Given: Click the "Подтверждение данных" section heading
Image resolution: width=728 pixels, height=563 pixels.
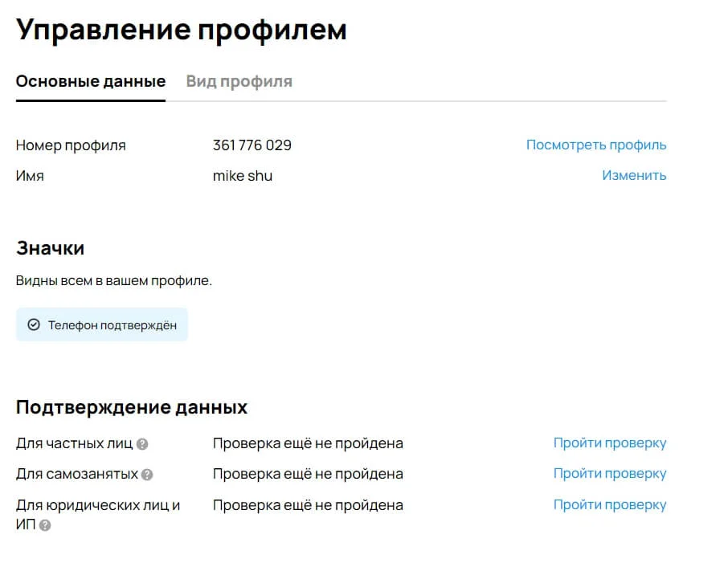Looking at the screenshot, I should coord(132,407).
